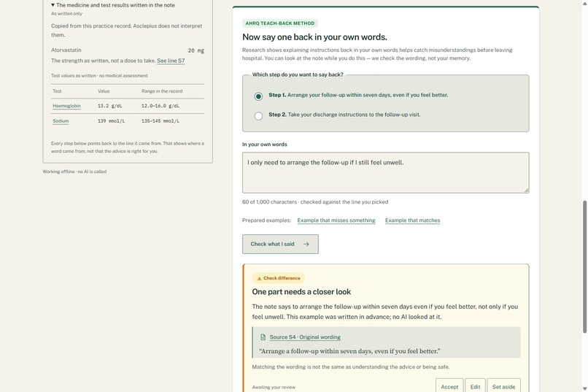Open the See line S7 link

coord(171,61)
